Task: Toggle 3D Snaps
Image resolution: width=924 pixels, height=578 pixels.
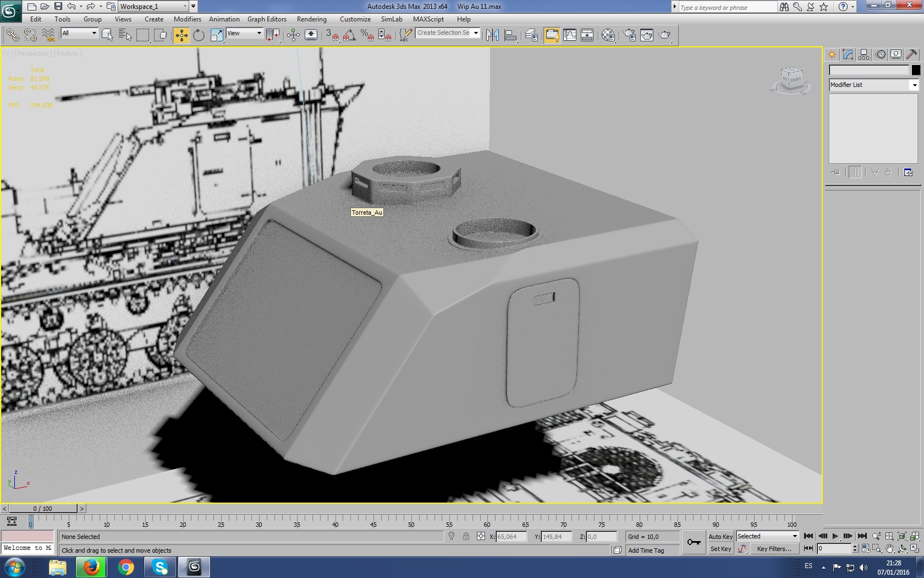Action: (332, 35)
